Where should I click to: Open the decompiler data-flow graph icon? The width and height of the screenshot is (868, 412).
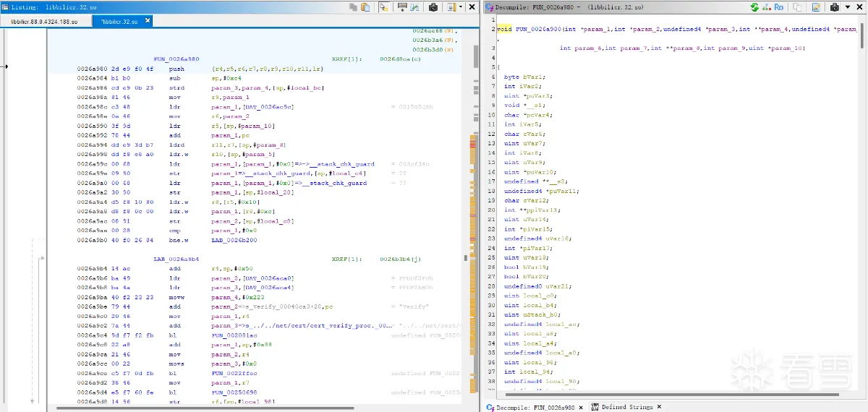coord(766,7)
